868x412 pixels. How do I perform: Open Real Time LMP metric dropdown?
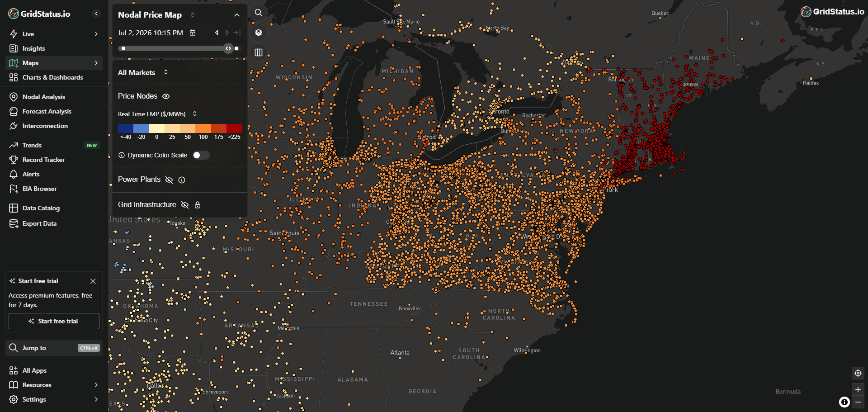(x=157, y=114)
